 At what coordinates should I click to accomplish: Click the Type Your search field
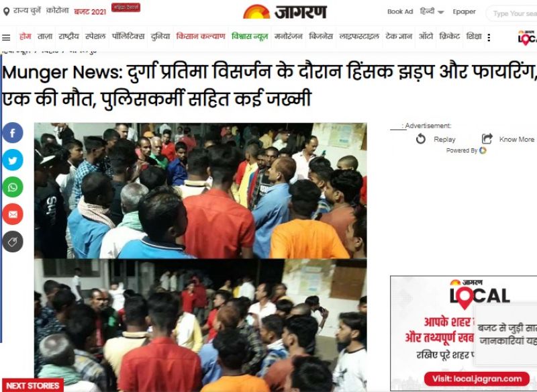click(x=511, y=13)
